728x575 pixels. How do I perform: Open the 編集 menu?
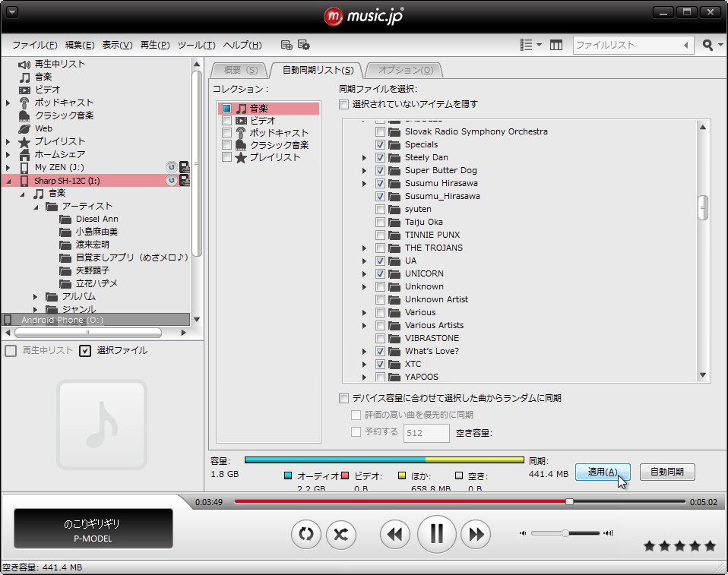click(80, 45)
